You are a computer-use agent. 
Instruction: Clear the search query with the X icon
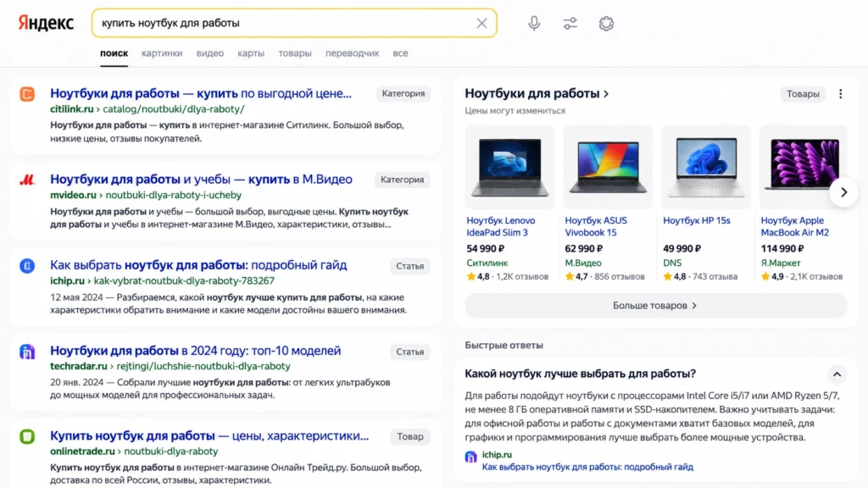coord(481,23)
